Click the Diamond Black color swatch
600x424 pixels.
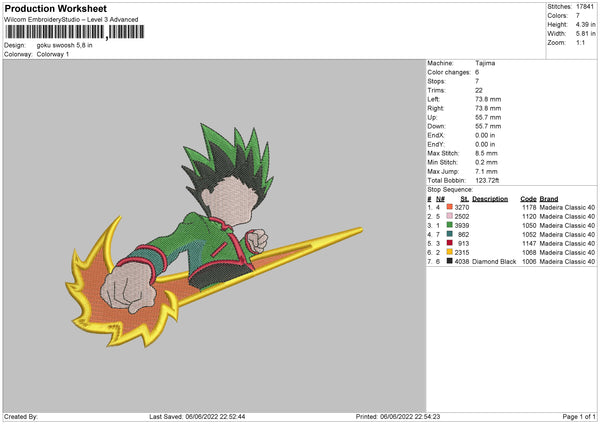coord(451,261)
